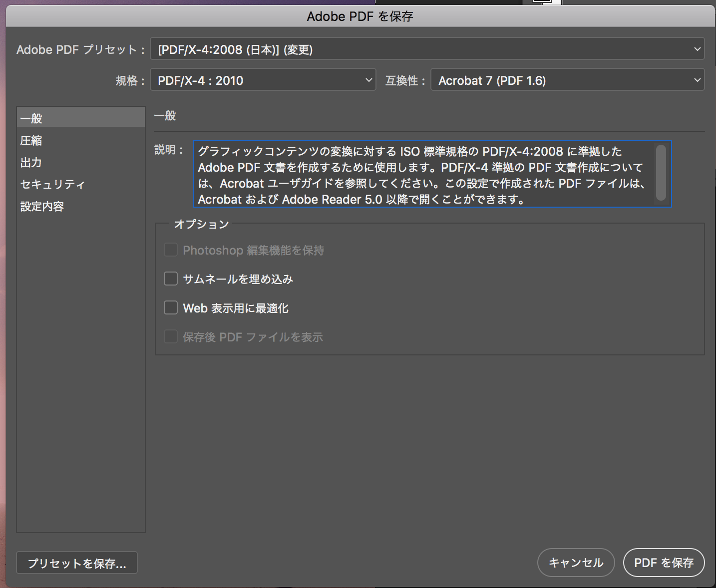The image size is (716, 588).
Task: Select the 一般 category in sidebar
Action: (x=81, y=118)
